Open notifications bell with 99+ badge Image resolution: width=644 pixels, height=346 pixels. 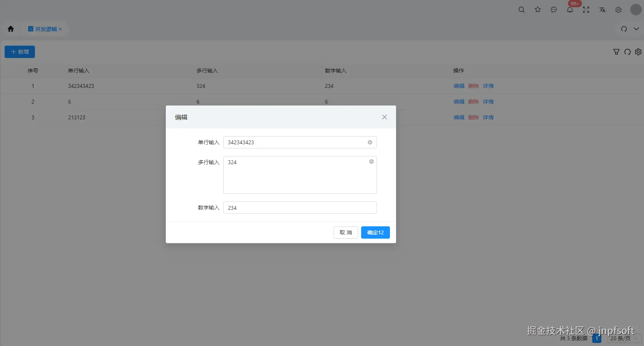coord(570,10)
